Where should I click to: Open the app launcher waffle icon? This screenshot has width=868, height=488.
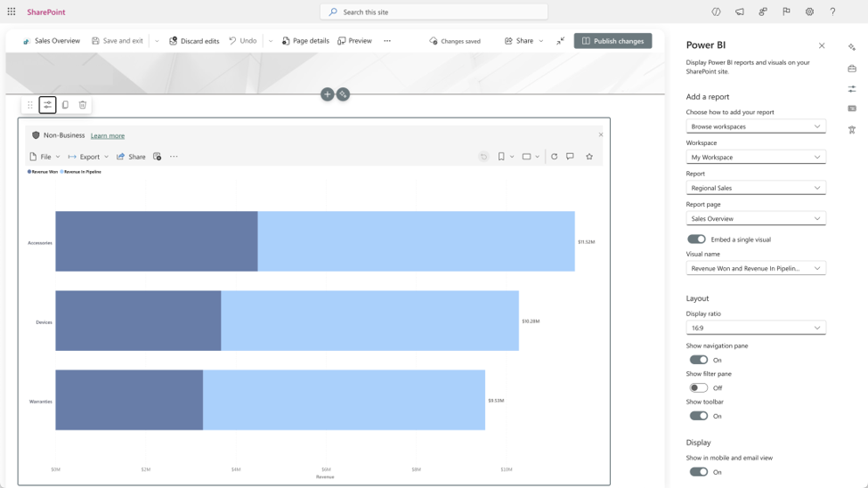[x=11, y=11]
